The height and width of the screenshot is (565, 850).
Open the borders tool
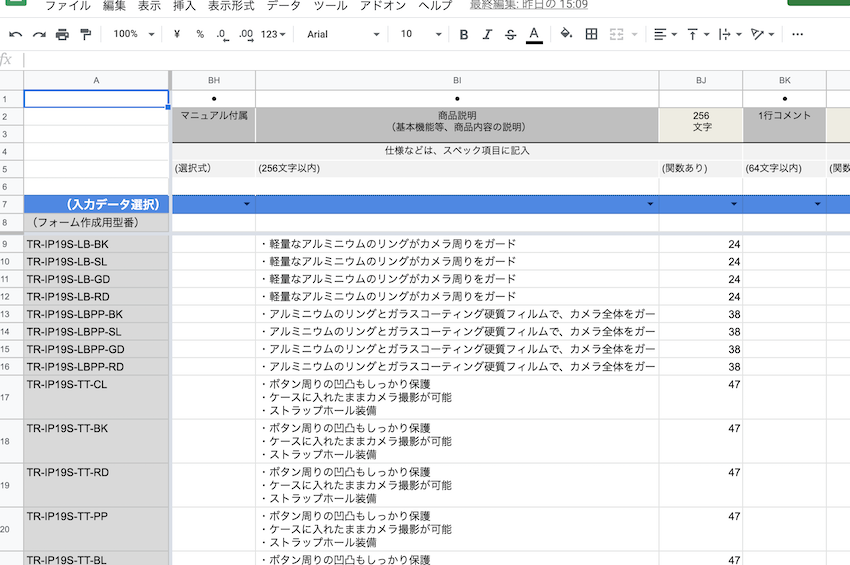pos(592,35)
